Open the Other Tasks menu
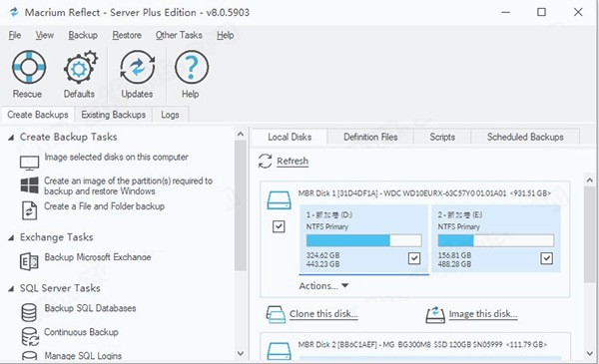 [x=179, y=35]
